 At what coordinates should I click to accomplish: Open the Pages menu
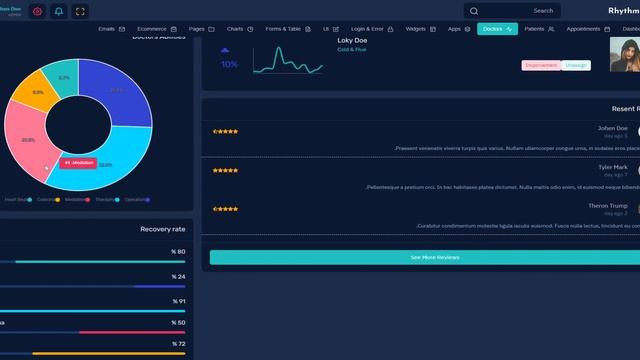coord(202,29)
